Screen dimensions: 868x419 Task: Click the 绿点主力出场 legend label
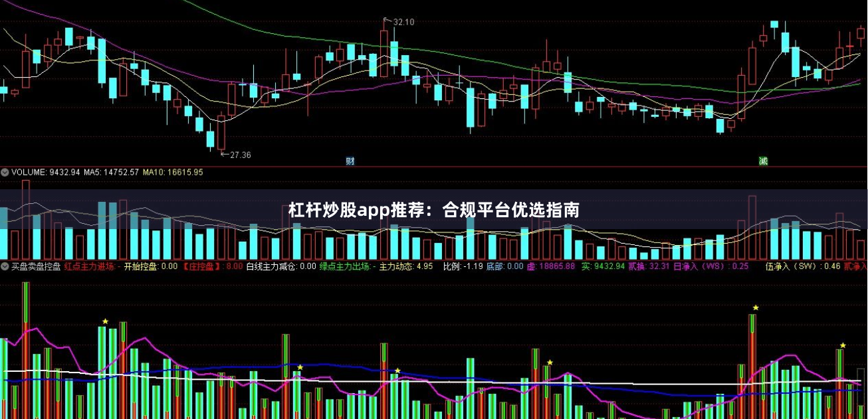[344, 266]
